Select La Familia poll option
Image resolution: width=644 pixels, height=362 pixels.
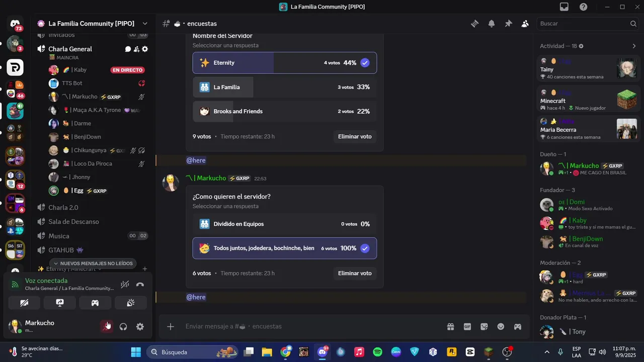click(284, 87)
